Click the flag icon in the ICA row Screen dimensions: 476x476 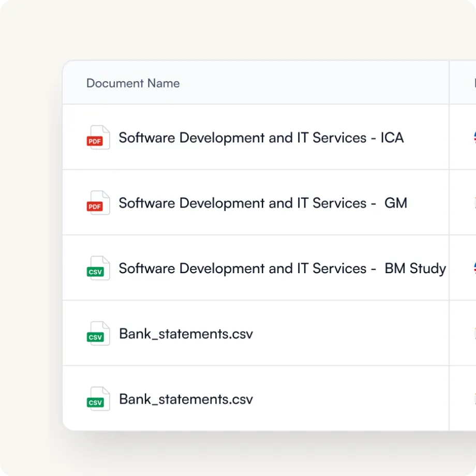(x=474, y=137)
